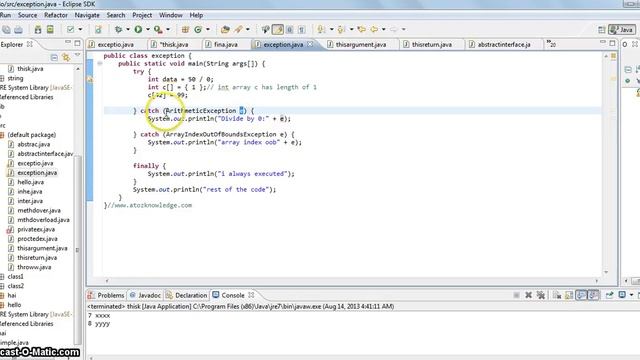
Task: Open the Search menu
Action: [116, 15]
